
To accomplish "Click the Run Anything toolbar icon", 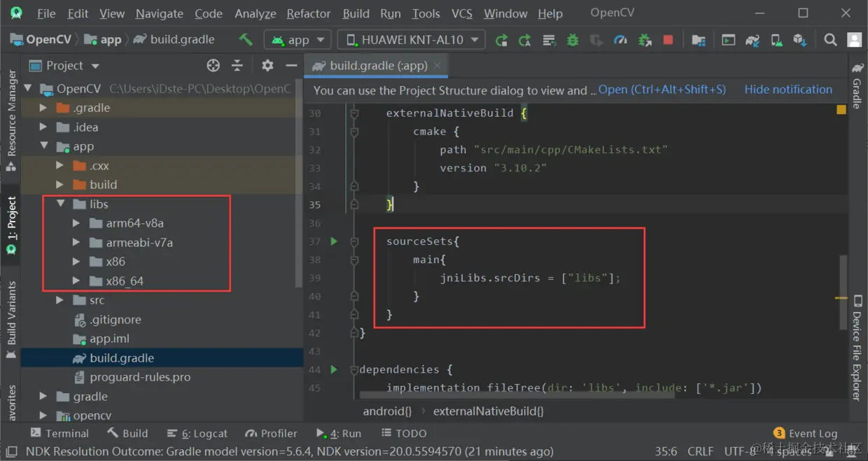I will pyautogui.click(x=729, y=40).
